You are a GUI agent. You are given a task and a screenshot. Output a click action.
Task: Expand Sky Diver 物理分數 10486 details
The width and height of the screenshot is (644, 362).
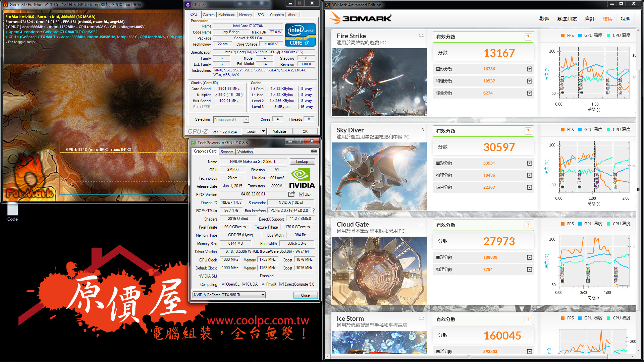click(529, 175)
